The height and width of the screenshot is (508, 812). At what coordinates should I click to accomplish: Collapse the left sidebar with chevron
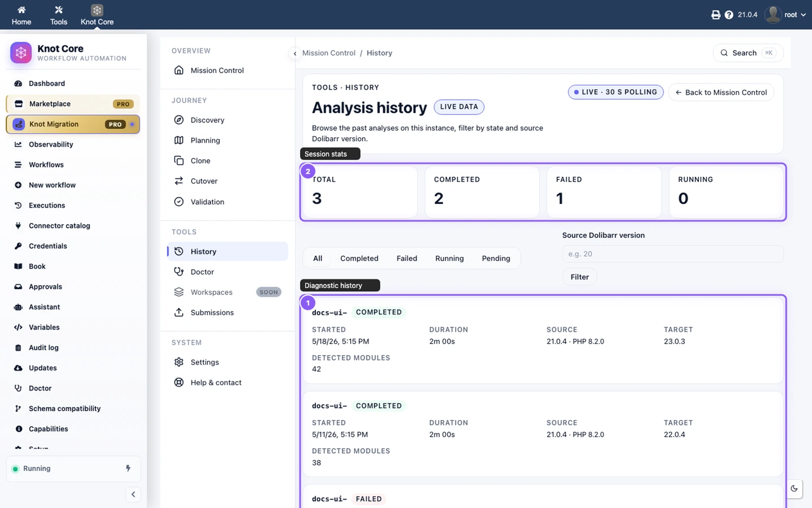point(133,494)
